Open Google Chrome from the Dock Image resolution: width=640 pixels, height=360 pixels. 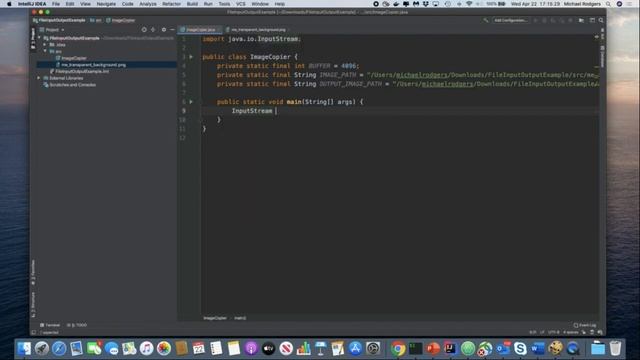click(398, 348)
